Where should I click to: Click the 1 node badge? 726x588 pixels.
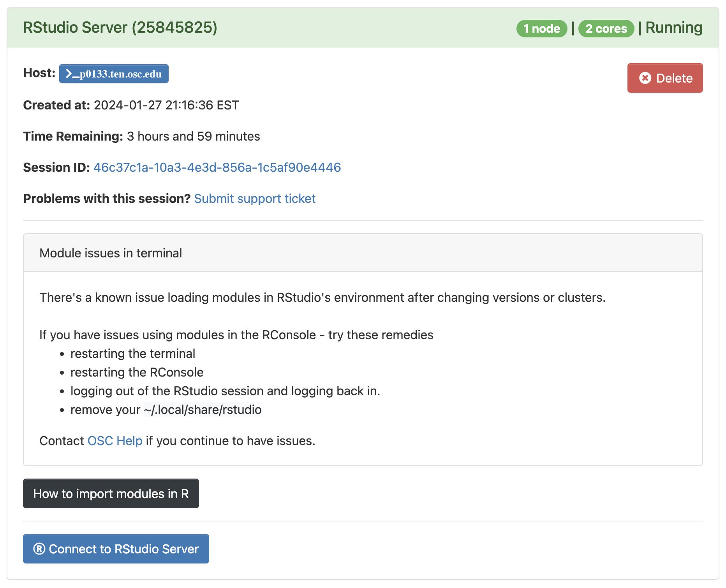tap(541, 28)
